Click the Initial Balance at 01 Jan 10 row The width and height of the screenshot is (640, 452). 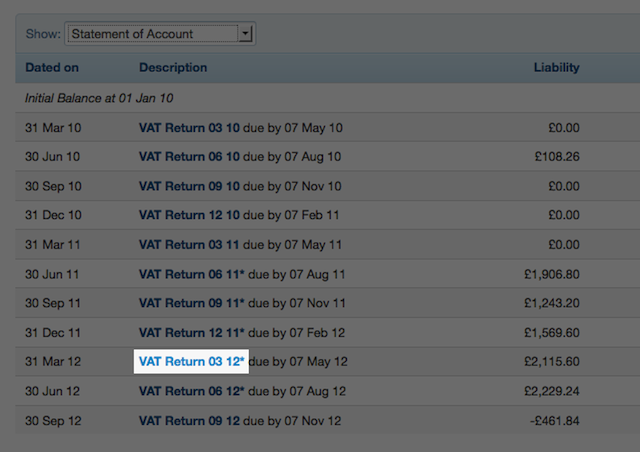point(100,98)
